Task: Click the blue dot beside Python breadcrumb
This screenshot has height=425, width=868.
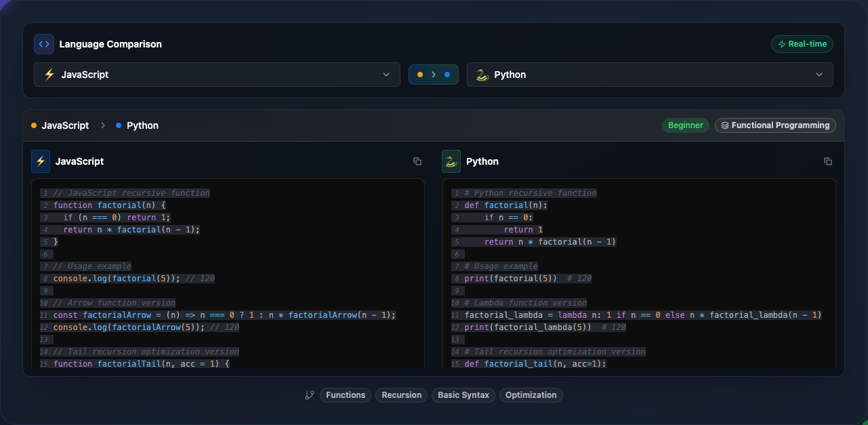Action: (x=119, y=125)
